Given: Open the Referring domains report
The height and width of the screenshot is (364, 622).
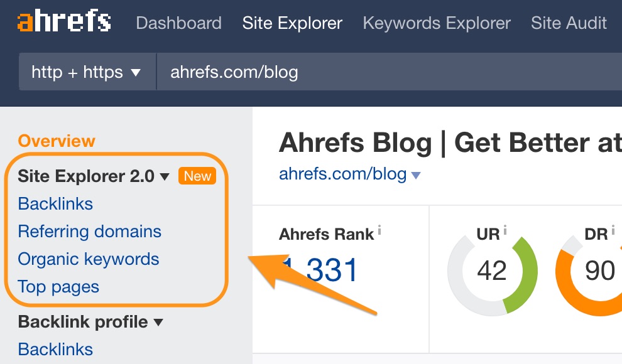Looking at the screenshot, I should [90, 232].
